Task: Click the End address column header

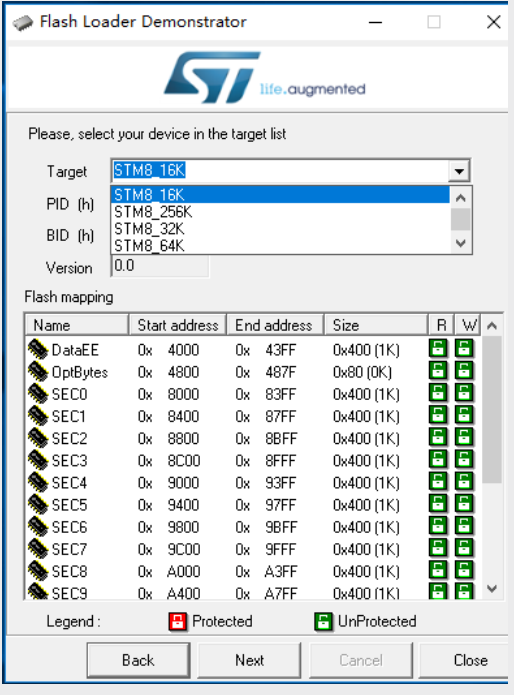Action: pyautogui.click(x=275, y=325)
